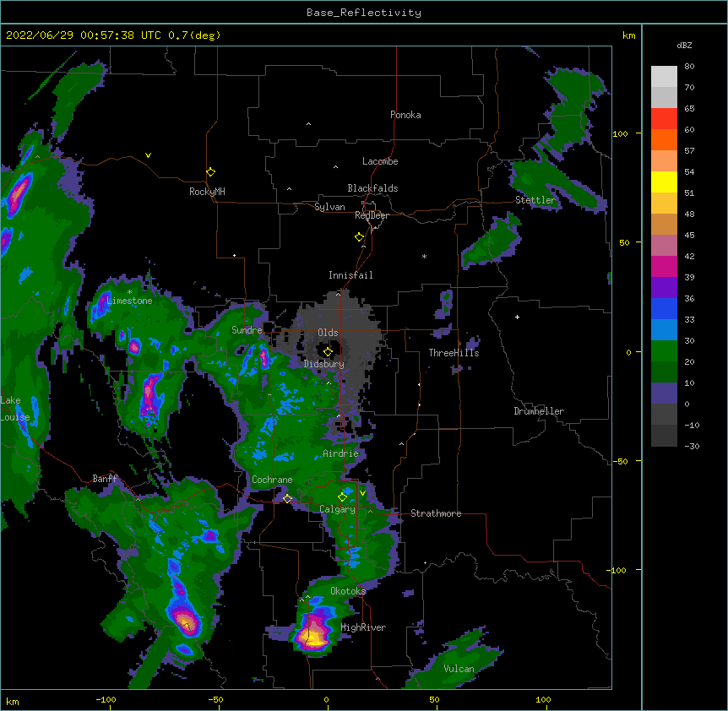
Task: Click the -30 value in dBZ legend
Action: pyautogui.click(x=692, y=447)
